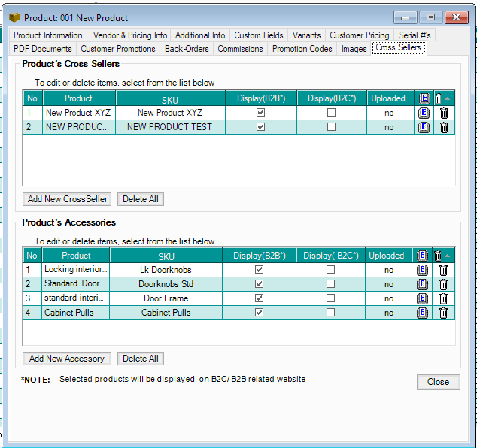Delete the NEW PRODUCT TEST cross seller row
The height and width of the screenshot is (448, 477).
click(443, 127)
